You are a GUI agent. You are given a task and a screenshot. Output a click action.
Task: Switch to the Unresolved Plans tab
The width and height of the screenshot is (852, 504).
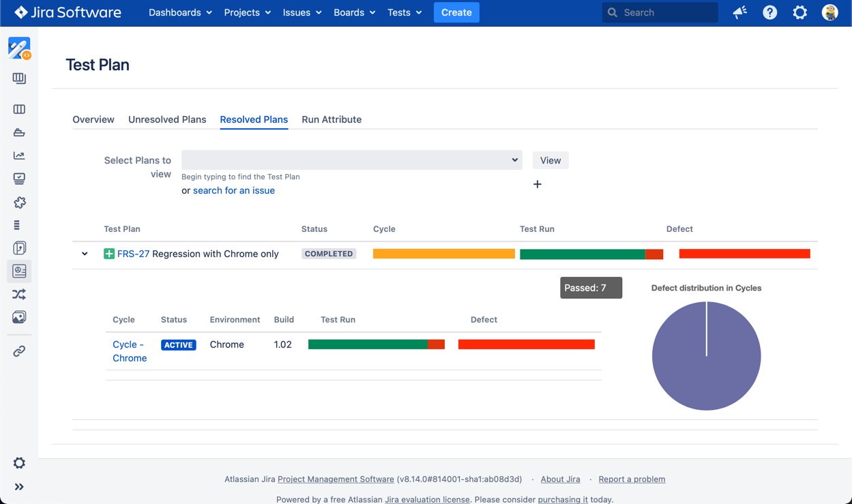coord(167,119)
